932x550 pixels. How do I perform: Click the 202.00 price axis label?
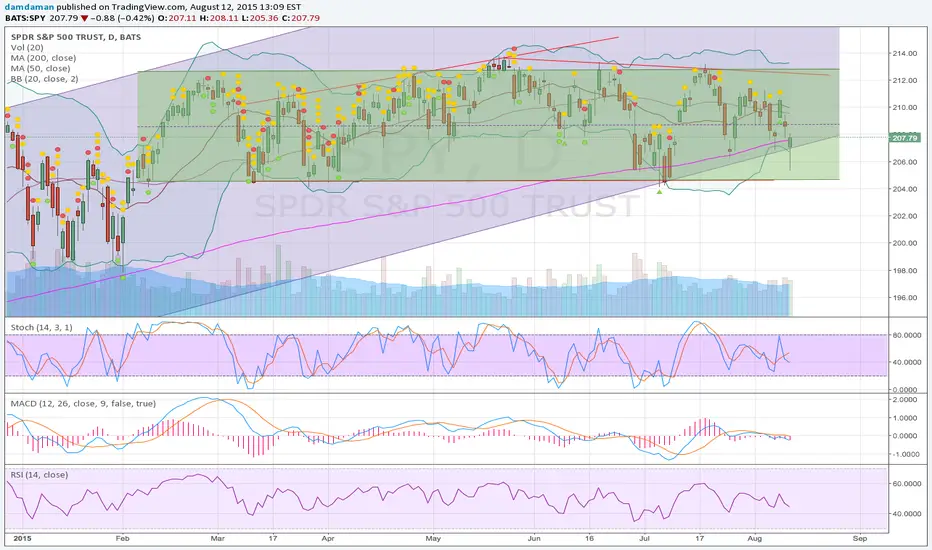click(905, 216)
